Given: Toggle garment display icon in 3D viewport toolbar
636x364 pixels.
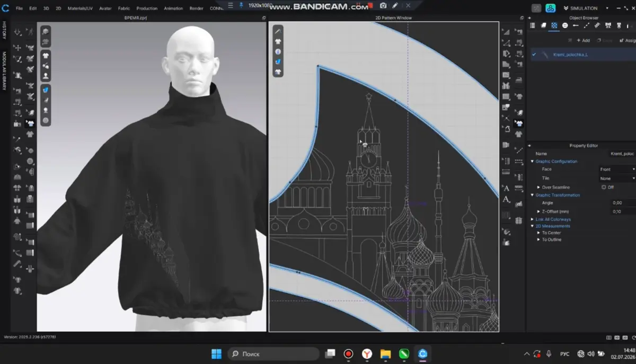Looking at the screenshot, I should pyautogui.click(x=46, y=56).
